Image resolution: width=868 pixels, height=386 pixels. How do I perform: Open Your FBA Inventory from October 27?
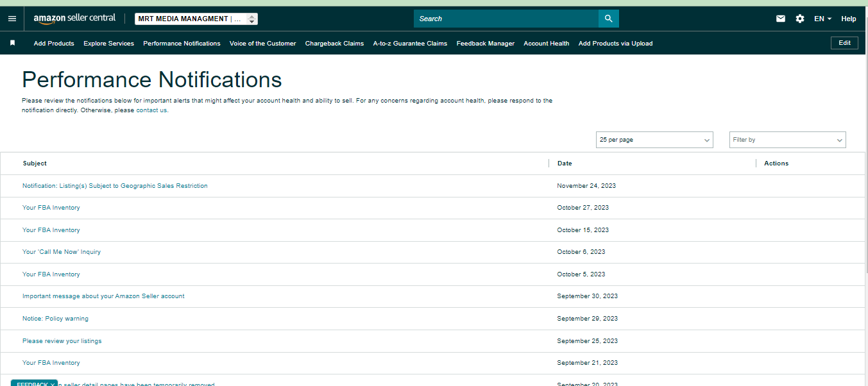coord(51,208)
